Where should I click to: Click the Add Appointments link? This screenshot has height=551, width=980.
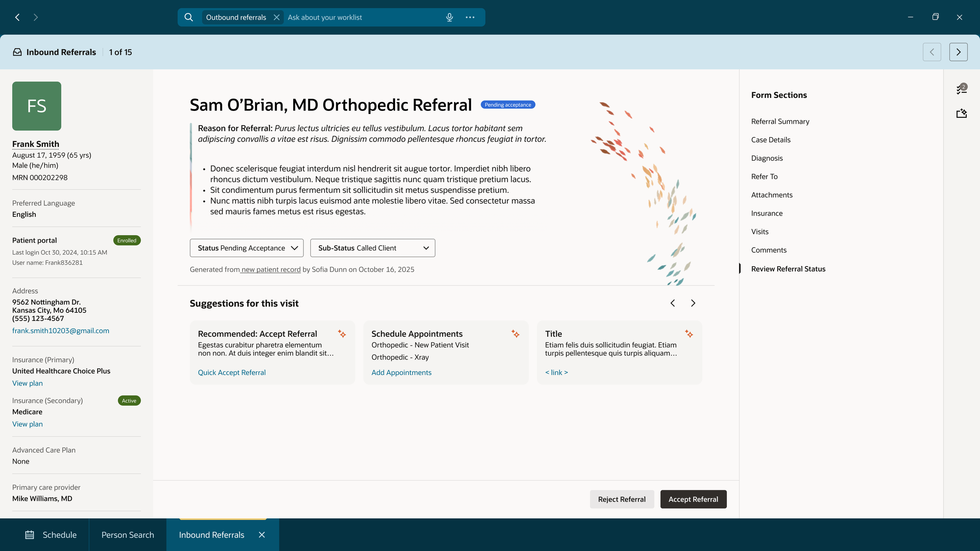click(x=401, y=372)
